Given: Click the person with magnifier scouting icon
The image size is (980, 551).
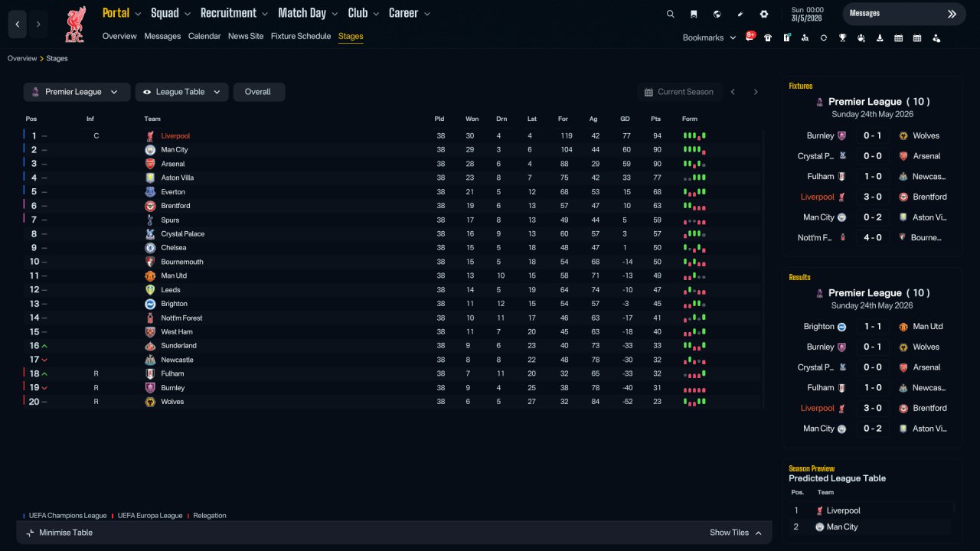Looking at the screenshot, I should (x=805, y=37).
